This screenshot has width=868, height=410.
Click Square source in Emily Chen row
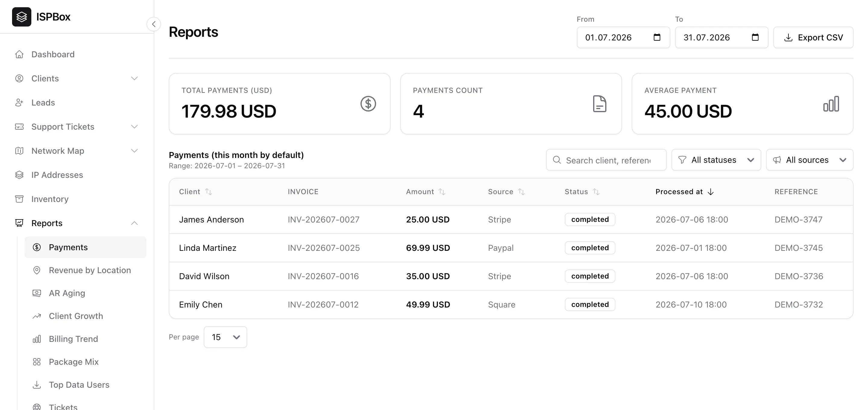[502, 304]
